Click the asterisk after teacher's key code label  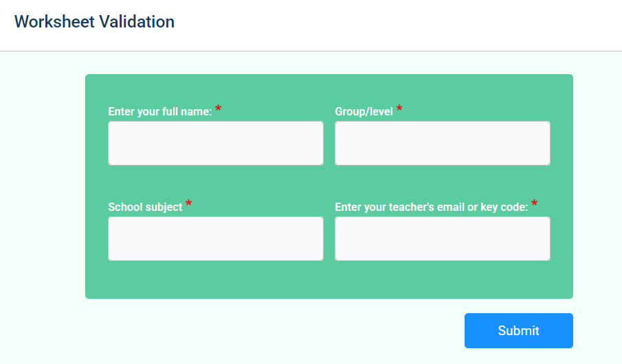534,205
